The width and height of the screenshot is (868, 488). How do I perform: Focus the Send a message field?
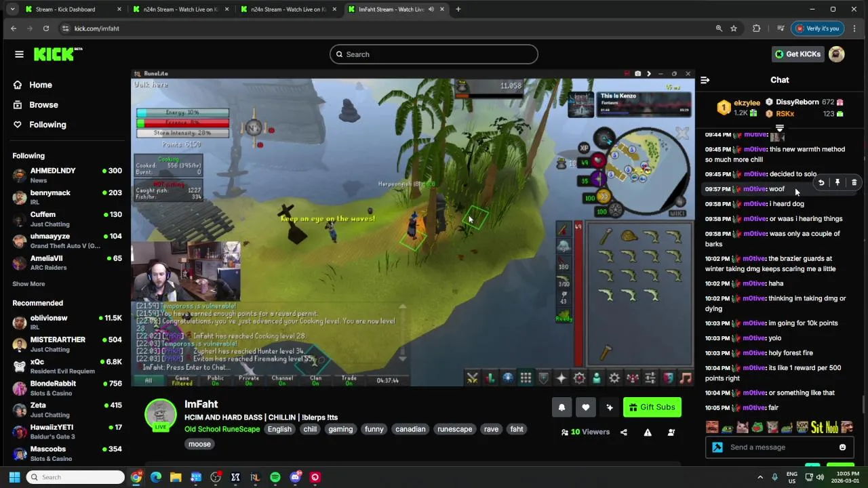coord(780,447)
